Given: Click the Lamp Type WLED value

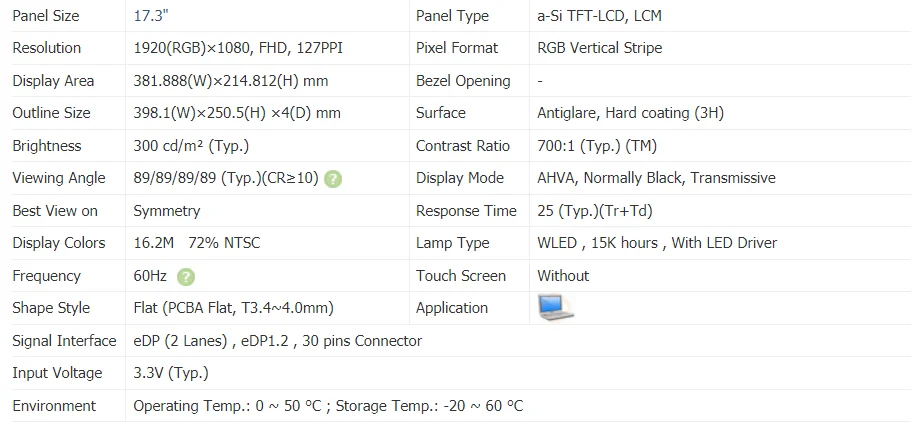Looking at the screenshot, I should [657, 243].
